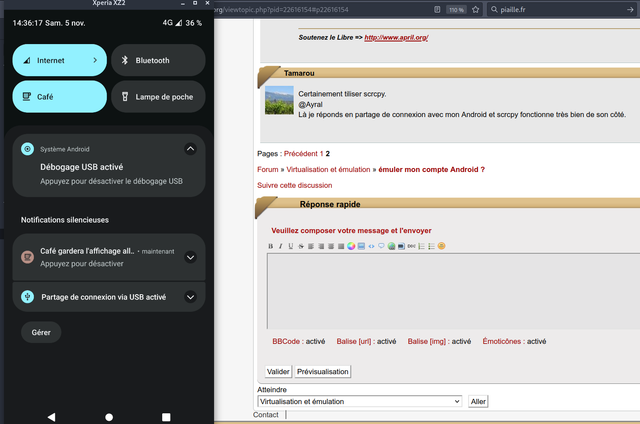Expand the Partage de connexion via USB notification
The image size is (640, 424).
point(190,297)
